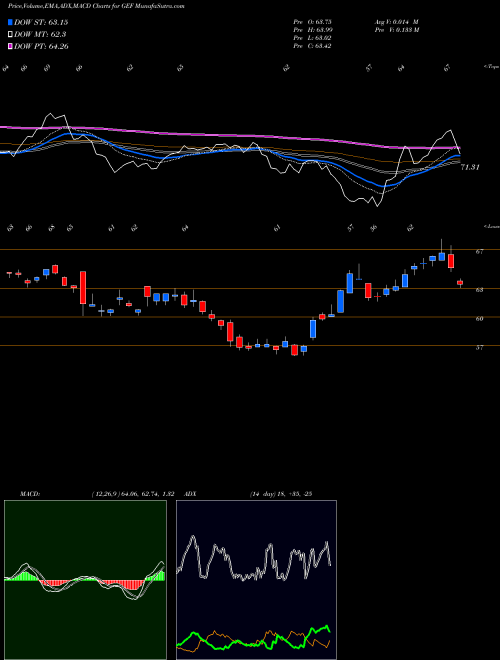The width and height of the screenshot is (500, 660).
Task: Click the Pre H: 63.99 value
Action: pyautogui.click(x=312, y=30)
